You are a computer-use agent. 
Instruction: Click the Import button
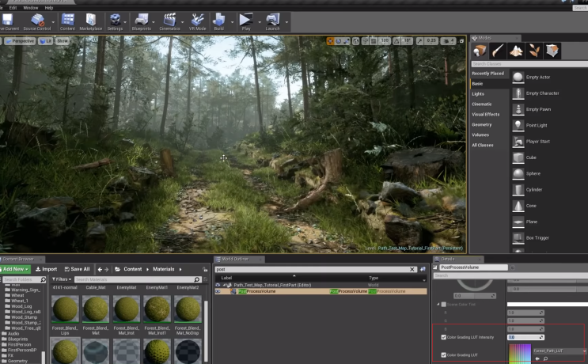47,269
